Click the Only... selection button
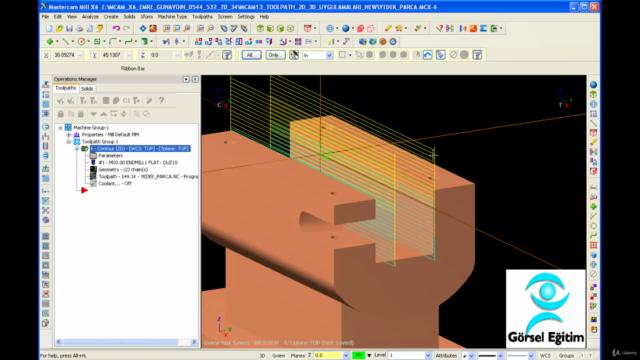Screen dimensions: 640x360 (x=276, y=55)
